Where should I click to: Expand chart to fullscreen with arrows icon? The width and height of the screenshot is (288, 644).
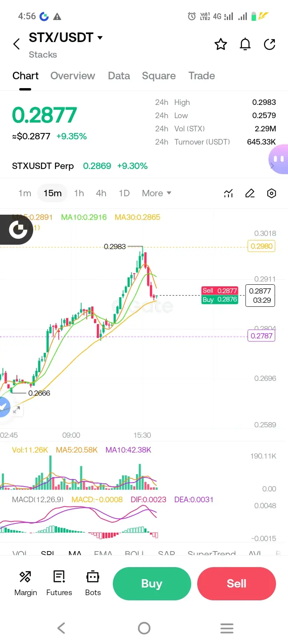pyautogui.click(x=16, y=410)
